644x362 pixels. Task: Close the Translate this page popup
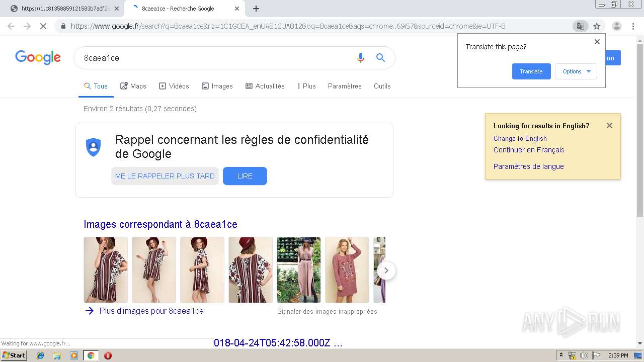coord(597,42)
